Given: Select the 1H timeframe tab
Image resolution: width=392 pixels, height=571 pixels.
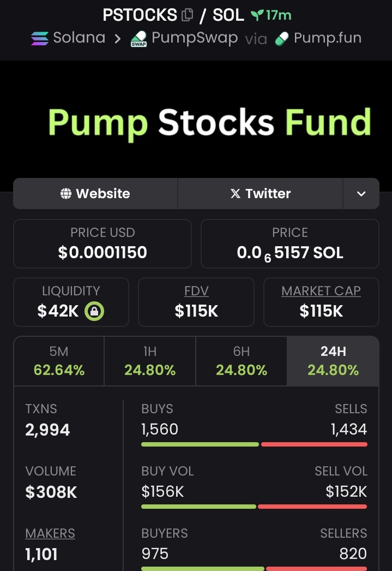Looking at the screenshot, I should [x=150, y=361].
